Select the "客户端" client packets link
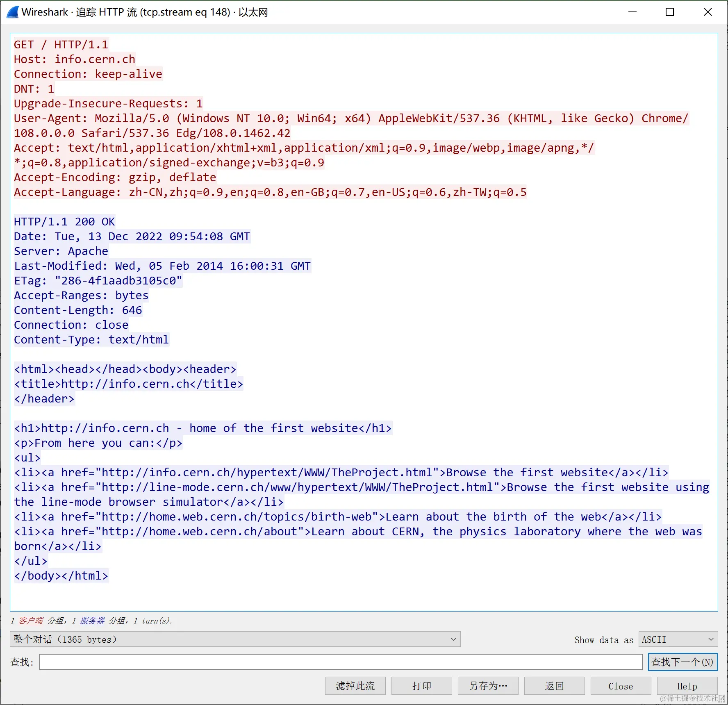Viewport: 728px width, 705px height. click(30, 621)
